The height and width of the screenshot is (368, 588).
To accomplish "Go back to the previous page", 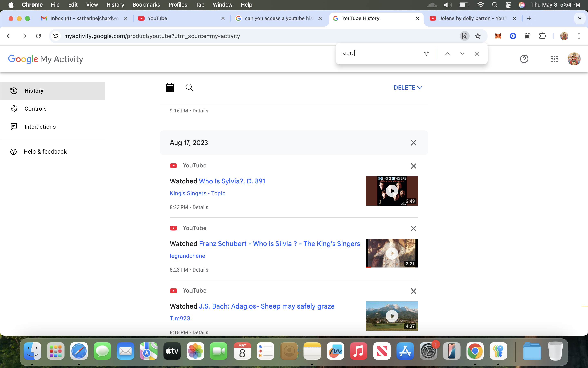I will pyautogui.click(x=9, y=36).
